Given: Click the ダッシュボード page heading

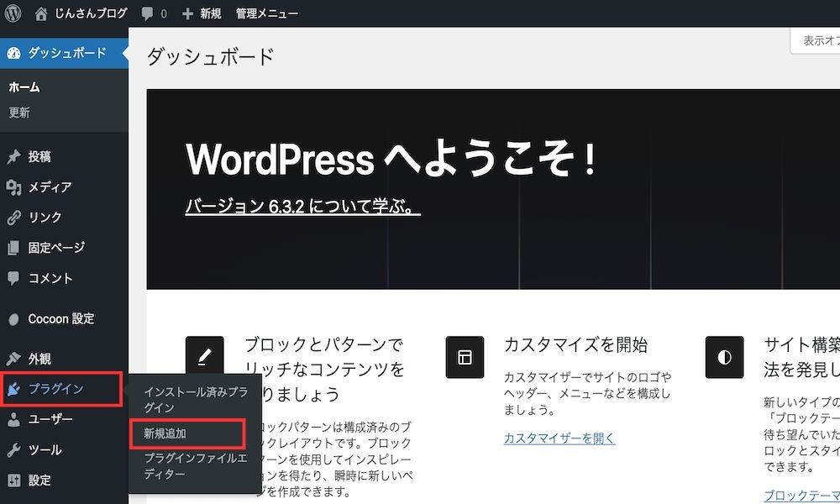Looking at the screenshot, I should click(211, 56).
